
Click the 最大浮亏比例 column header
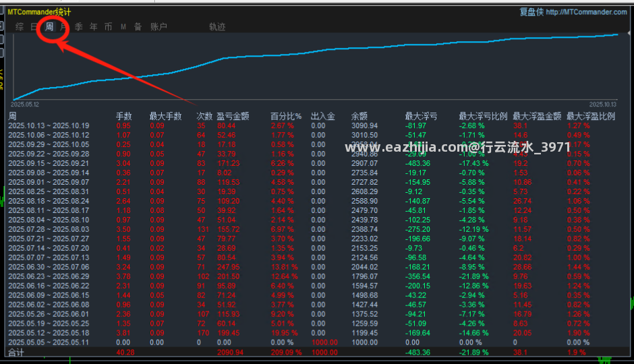coord(483,117)
